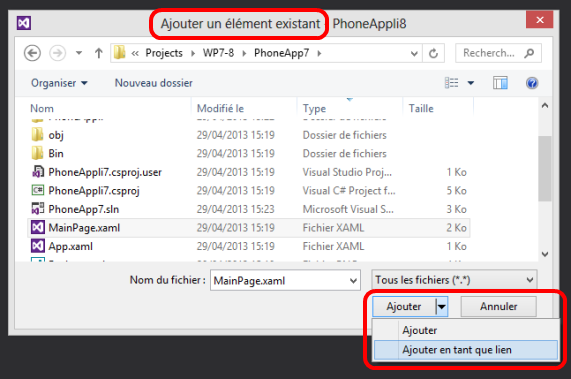Change the view layout icon
571x379 pixels.
[452, 83]
